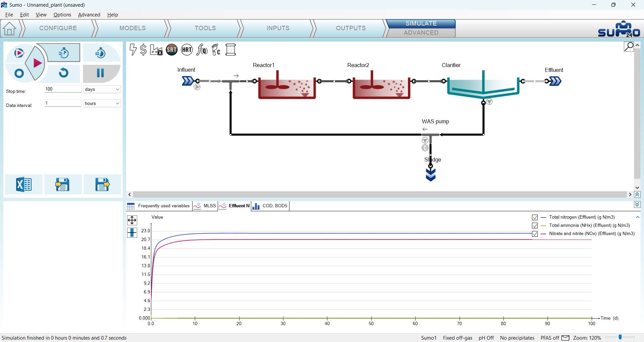644x342 pixels.
Task: Open the Stop time units dropdown
Action: (x=102, y=89)
